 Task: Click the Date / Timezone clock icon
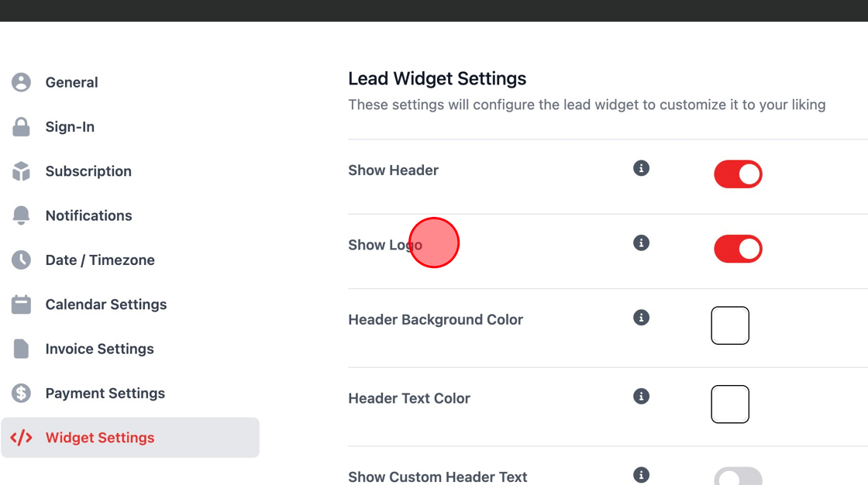21,260
